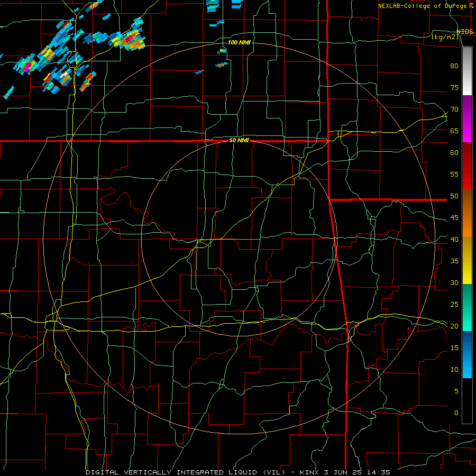Screen dimensions: 476x476
Task: Click the NEXLAB-College of DuPage label
Action: [423, 6]
